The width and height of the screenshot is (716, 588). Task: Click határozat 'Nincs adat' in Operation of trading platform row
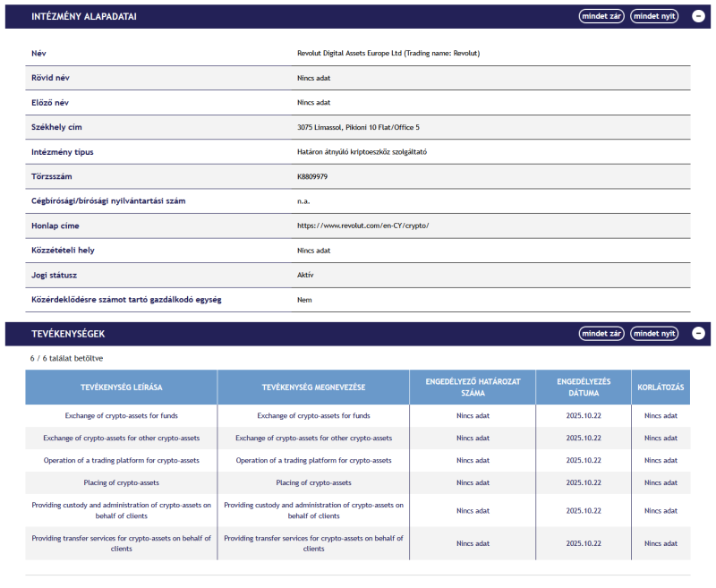(473, 461)
